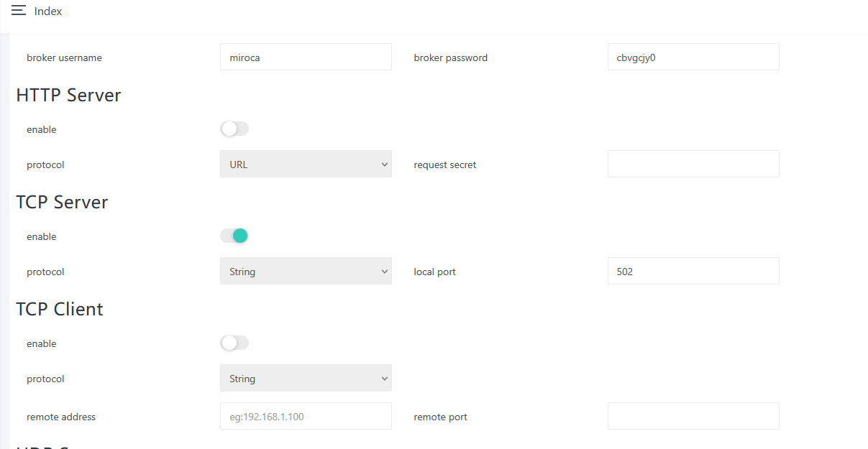Click the 'remote address' label text
Viewport: 868px width, 449px height.
click(x=61, y=417)
